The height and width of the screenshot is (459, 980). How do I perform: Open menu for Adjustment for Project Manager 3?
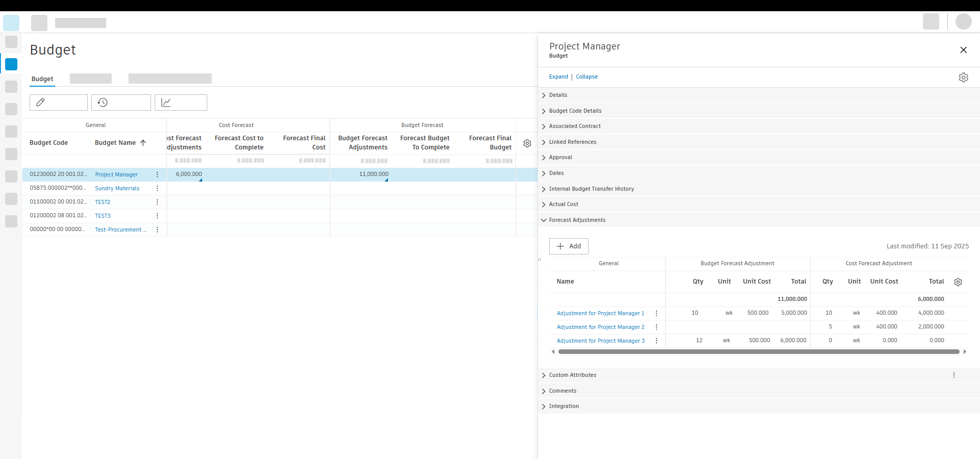(656, 341)
